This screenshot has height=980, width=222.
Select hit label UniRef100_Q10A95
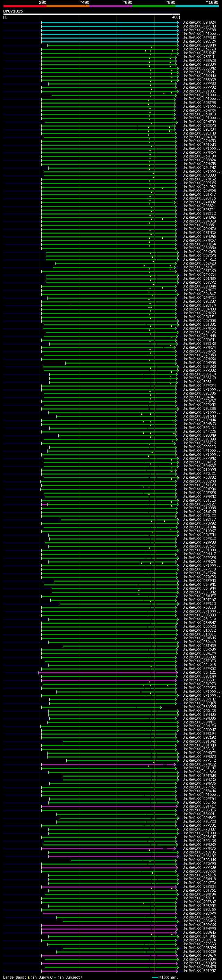tap(199, 470)
